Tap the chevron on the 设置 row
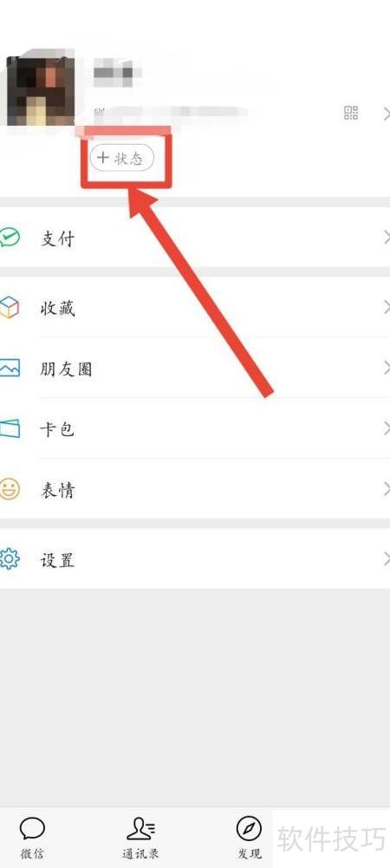390x868 pixels. click(x=387, y=559)
